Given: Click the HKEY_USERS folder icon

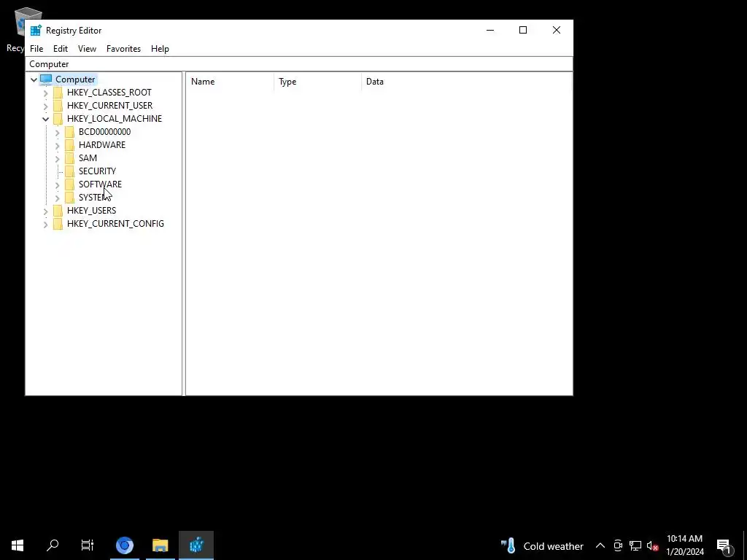Looking at the screenshot, I should click(58, 211).
